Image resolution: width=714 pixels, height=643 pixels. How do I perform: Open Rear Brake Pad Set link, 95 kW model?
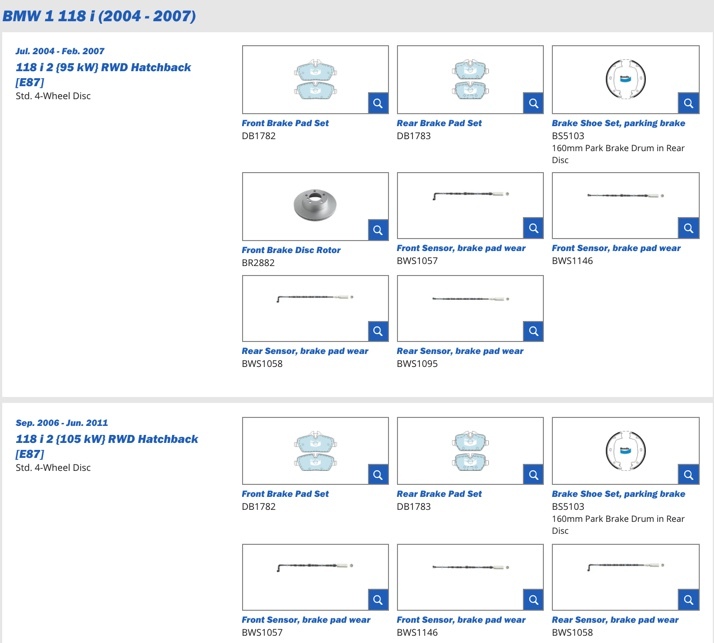(x=439, y=123)
